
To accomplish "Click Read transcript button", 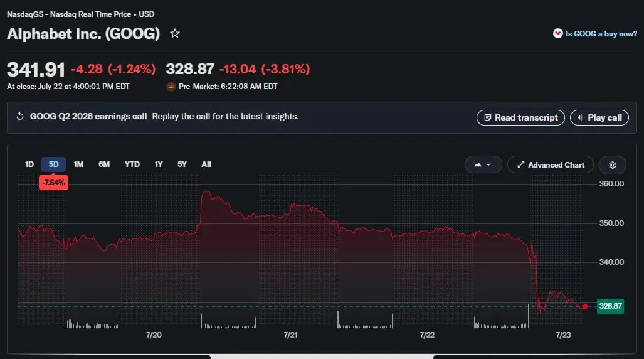I will [520, 117].
